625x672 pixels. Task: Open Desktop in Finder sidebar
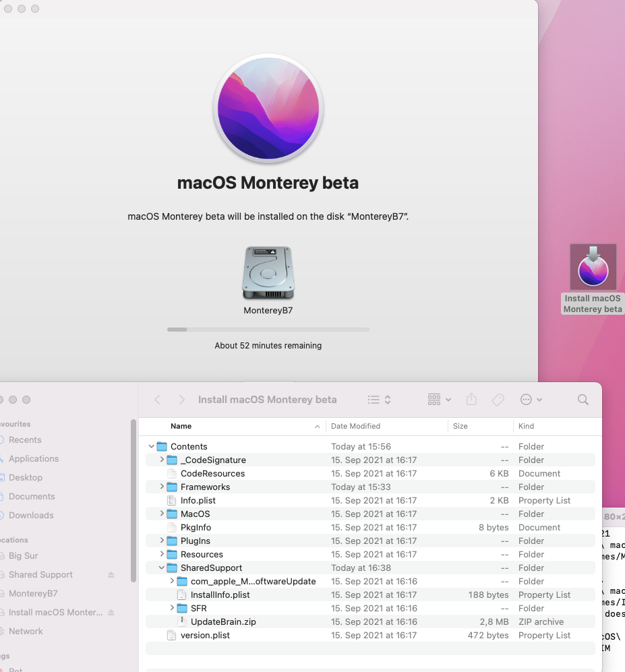[26, 477]
